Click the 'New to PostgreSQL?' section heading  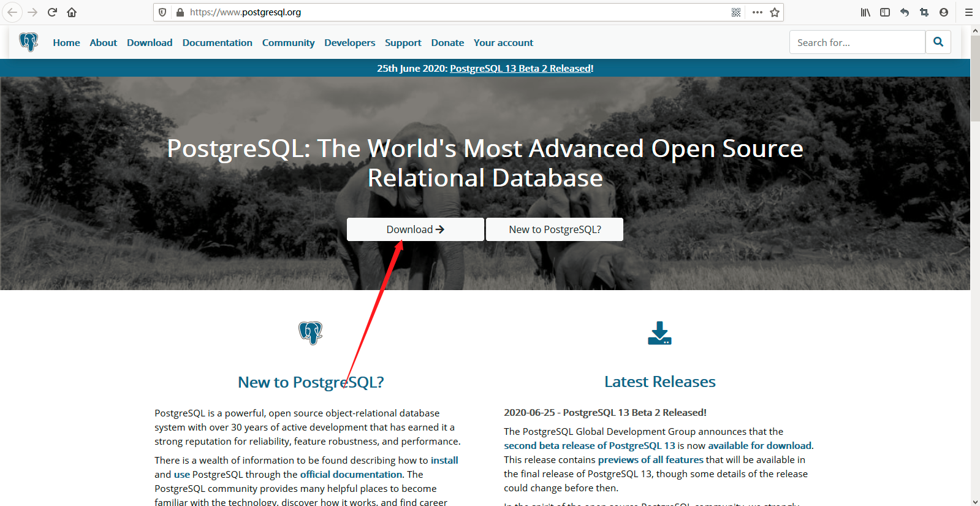click(311, 382)
